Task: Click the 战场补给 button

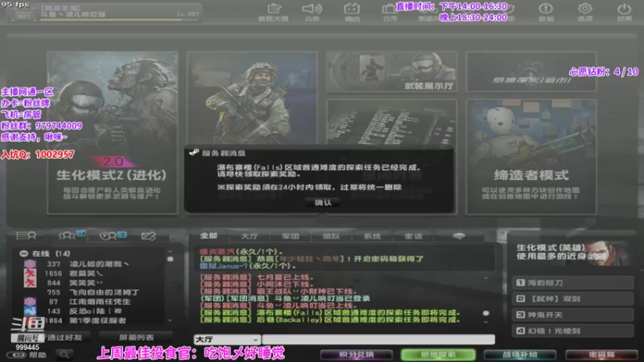Action: (x=520, y=355)
